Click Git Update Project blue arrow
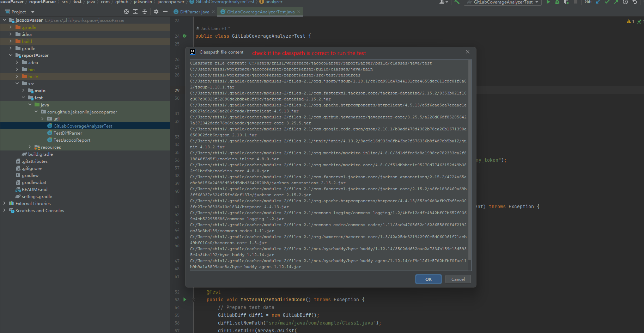Screen dimensions: 644x333 (598, 2)
